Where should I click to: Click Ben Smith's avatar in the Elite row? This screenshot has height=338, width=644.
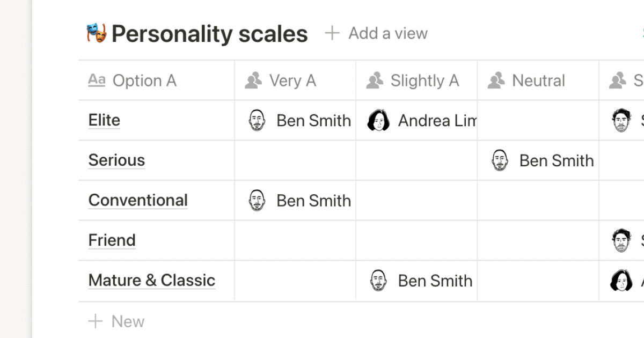pos(257,121)
